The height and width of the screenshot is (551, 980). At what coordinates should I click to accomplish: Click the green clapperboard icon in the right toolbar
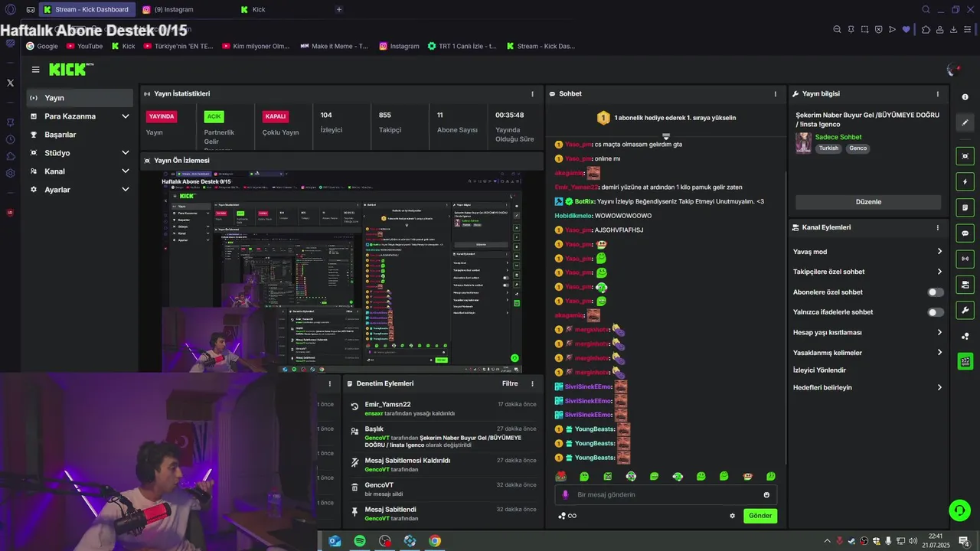point(965,361)
